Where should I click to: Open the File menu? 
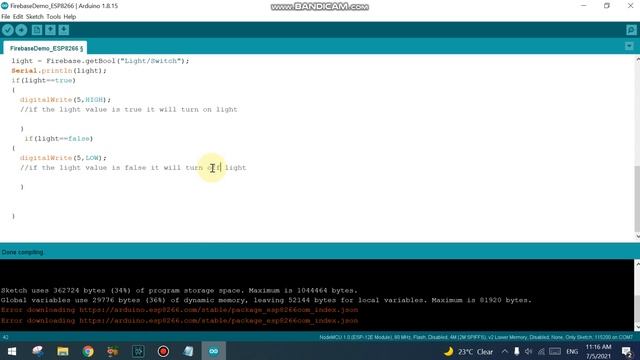pos(6,17)
